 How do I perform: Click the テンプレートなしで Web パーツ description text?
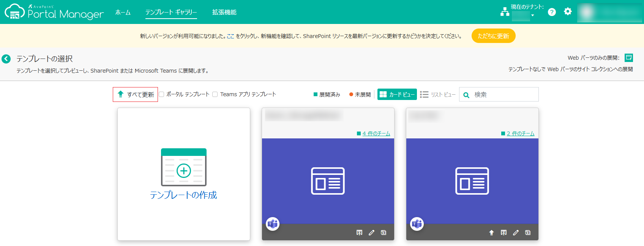[x=570, y=69]
